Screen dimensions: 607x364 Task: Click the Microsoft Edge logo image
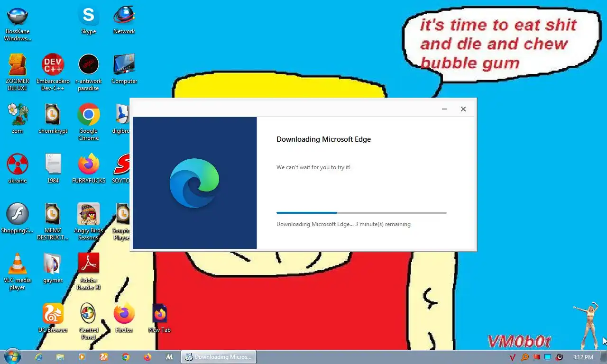(194, 183)
